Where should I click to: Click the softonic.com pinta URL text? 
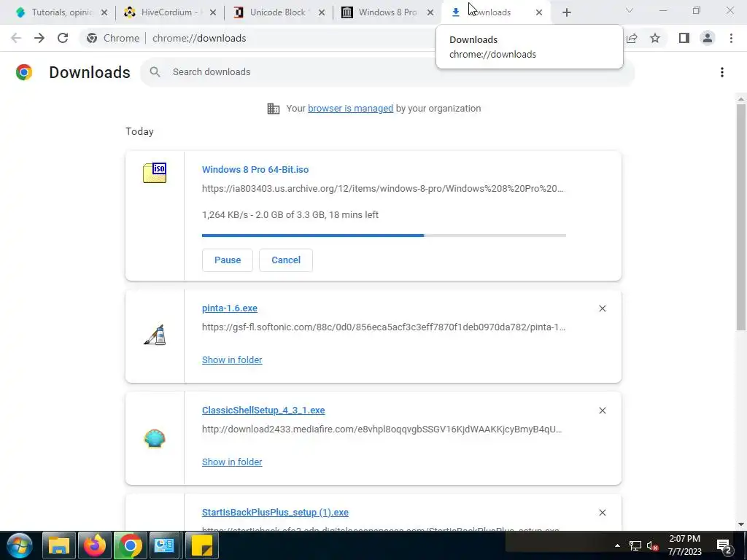pyautogui.click(x=384, y=327)
